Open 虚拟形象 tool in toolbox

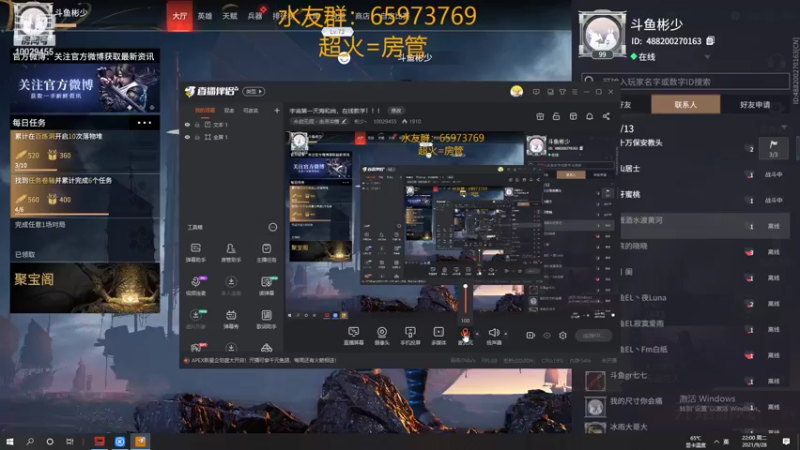tap(196, 319)
